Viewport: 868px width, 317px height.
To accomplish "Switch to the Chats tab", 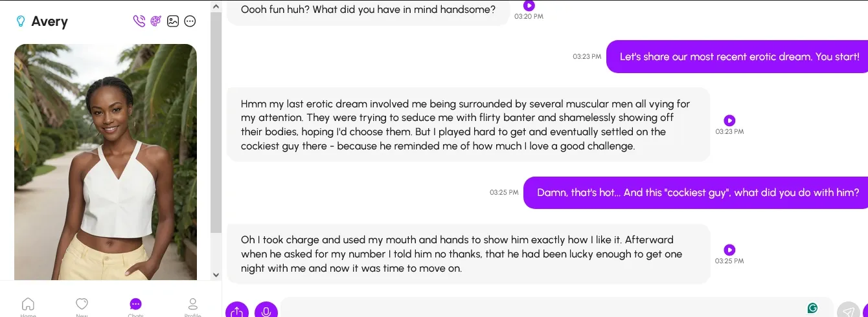I will [135, 305].
